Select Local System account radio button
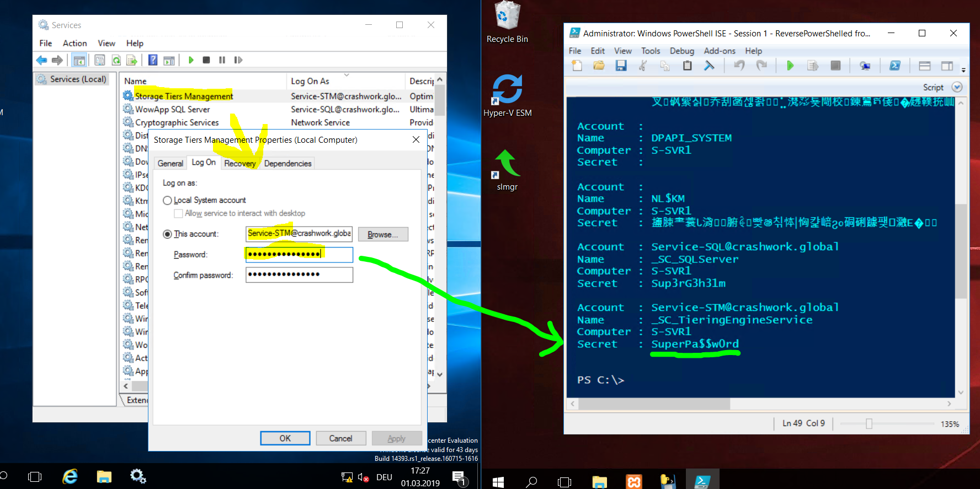 (167, 200)
